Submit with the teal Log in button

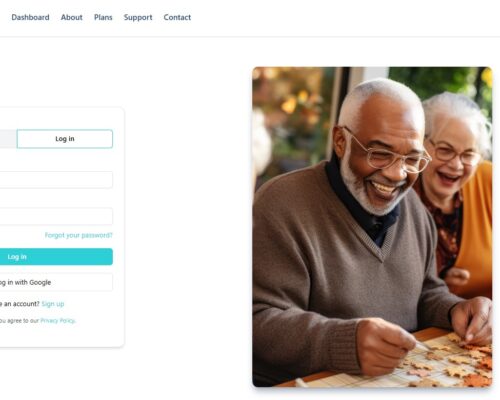(56, 257)
